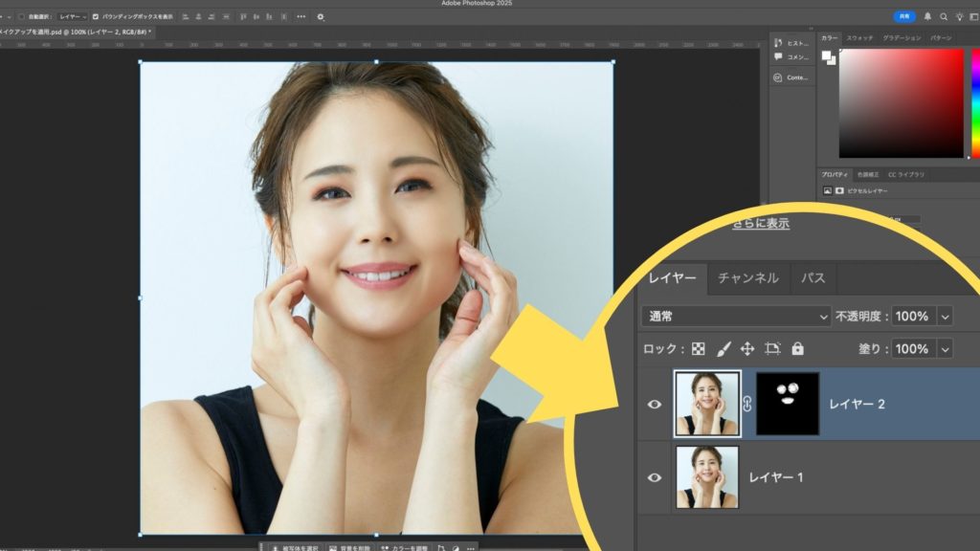Open the ヒストリー history panel icon

791,43
